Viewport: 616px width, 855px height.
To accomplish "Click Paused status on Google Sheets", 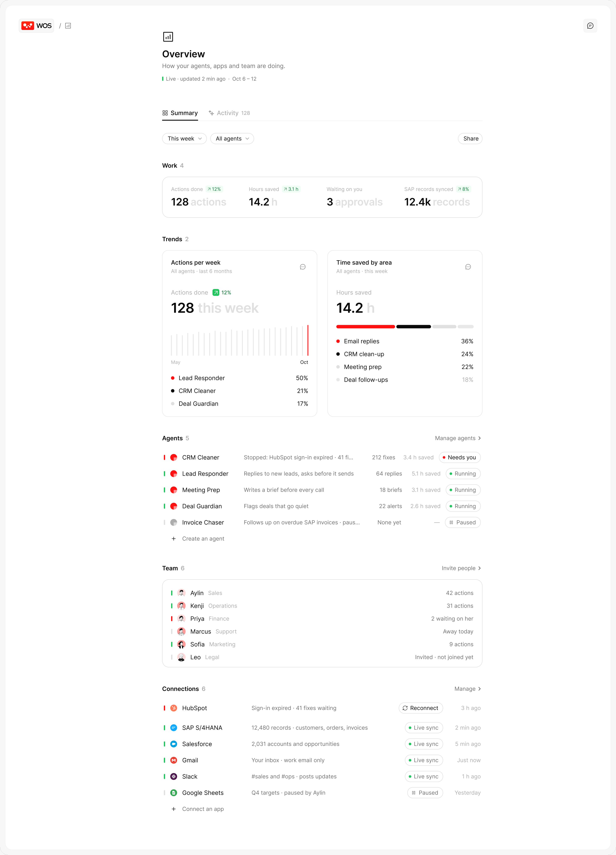I will point(425,792).
